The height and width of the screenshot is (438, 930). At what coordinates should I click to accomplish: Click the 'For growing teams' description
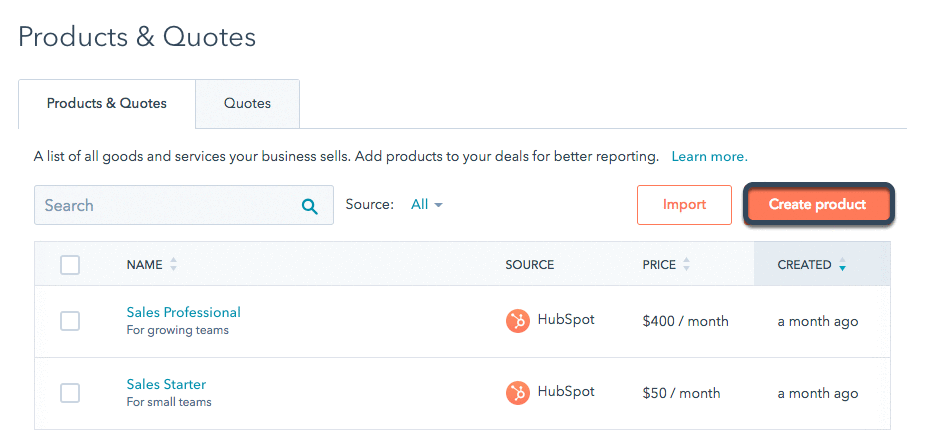pyautogui.click(x=177, y=331)
